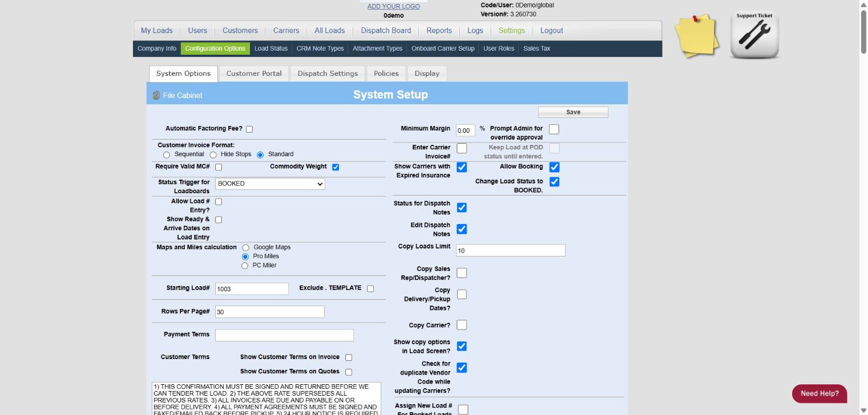Open Carriers menu

pyautogui.click(x=286, y=31)
